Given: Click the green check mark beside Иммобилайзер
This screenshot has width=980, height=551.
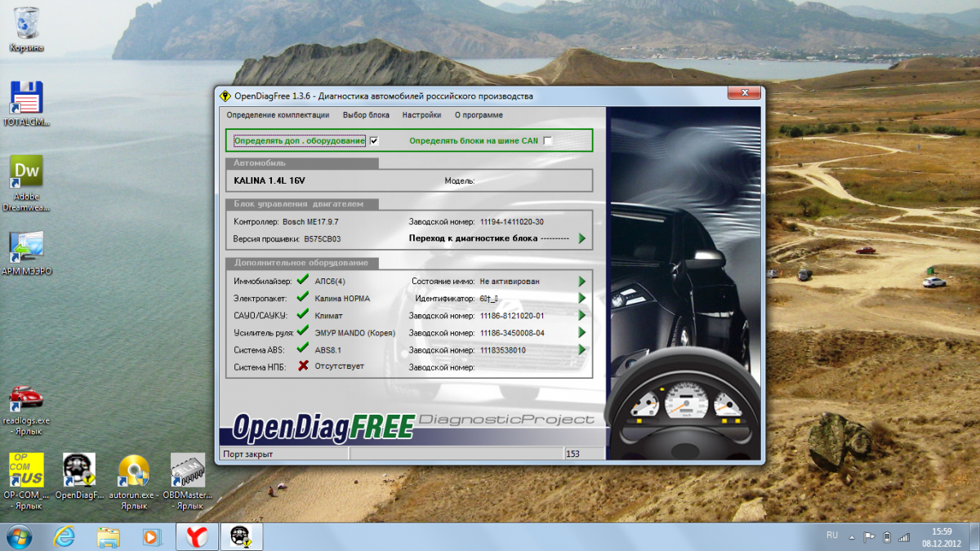Looking at the screenshot, I should pyautogui.click(x=303, y=280).
